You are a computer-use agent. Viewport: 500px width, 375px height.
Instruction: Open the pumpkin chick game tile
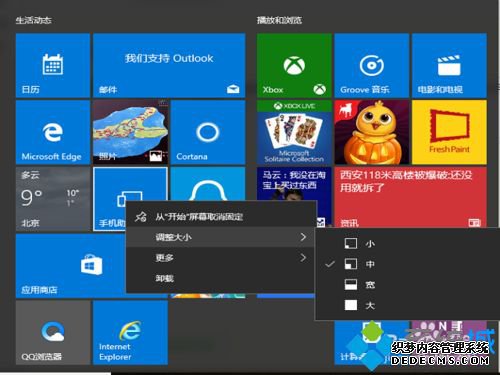coord(372,132)
